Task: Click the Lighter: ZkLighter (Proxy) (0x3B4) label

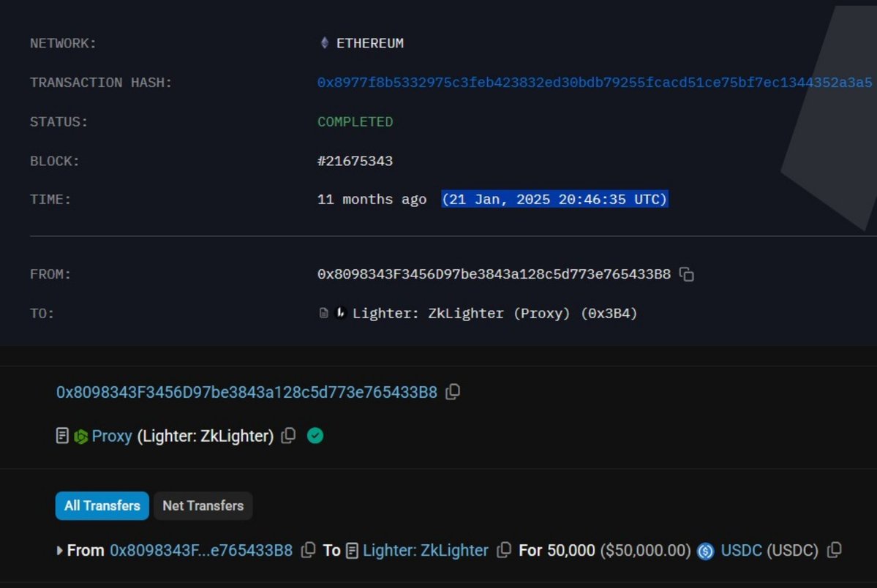Action: [495, 313]
